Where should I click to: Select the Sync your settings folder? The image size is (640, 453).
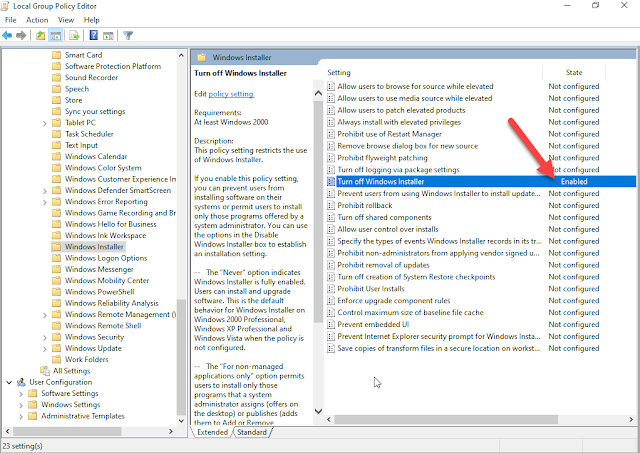pos(95,111)
